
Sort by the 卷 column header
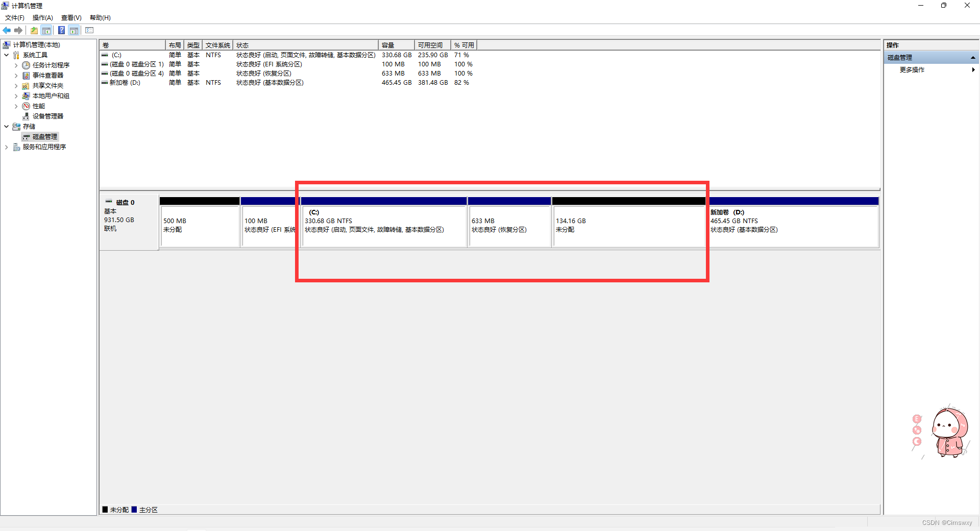pyautogui.click(x=133, y=45)
